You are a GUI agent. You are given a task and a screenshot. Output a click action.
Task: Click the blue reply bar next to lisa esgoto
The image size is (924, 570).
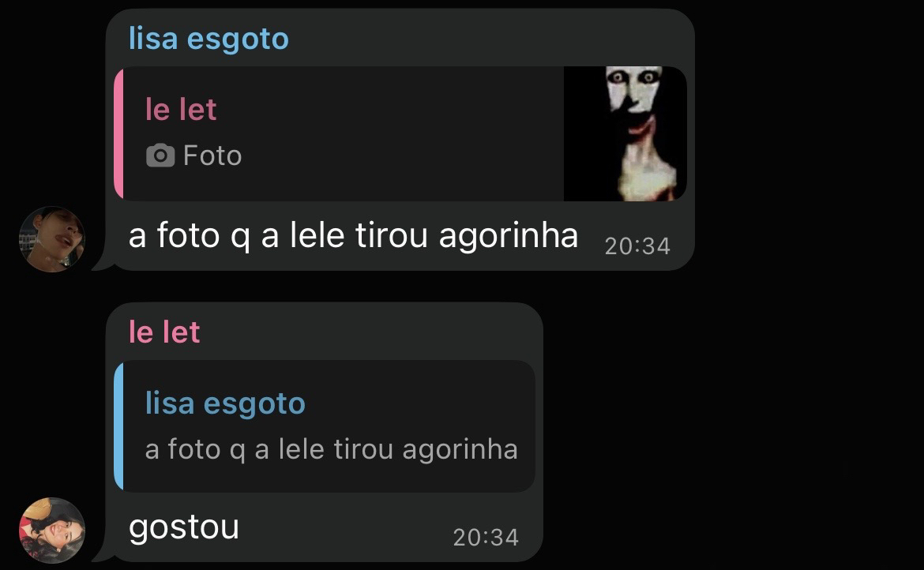coord(118,426)
